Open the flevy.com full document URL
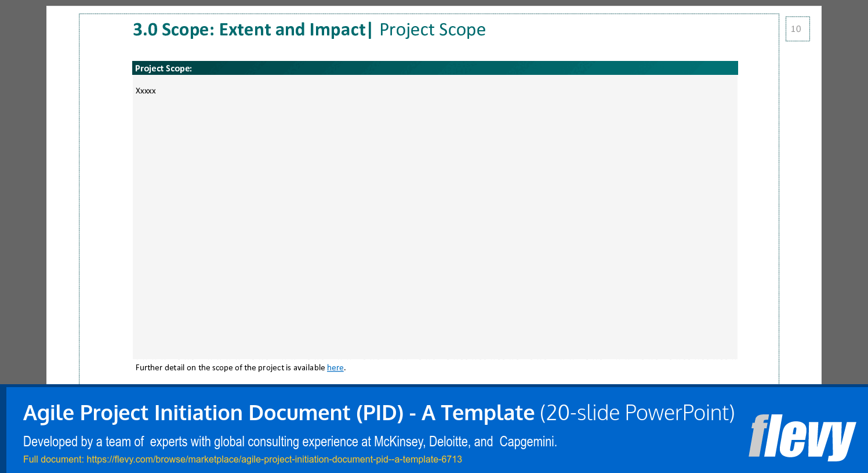 [274, 460]
